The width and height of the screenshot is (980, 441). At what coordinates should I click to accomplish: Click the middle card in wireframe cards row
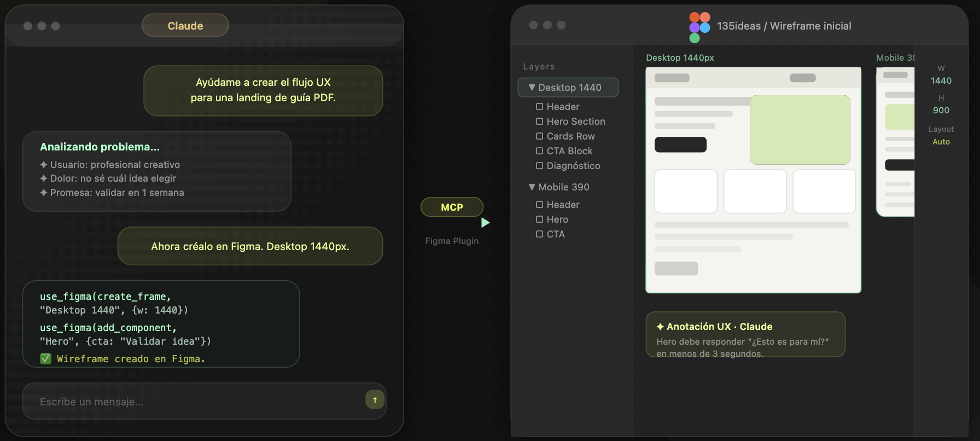(755, 191)
